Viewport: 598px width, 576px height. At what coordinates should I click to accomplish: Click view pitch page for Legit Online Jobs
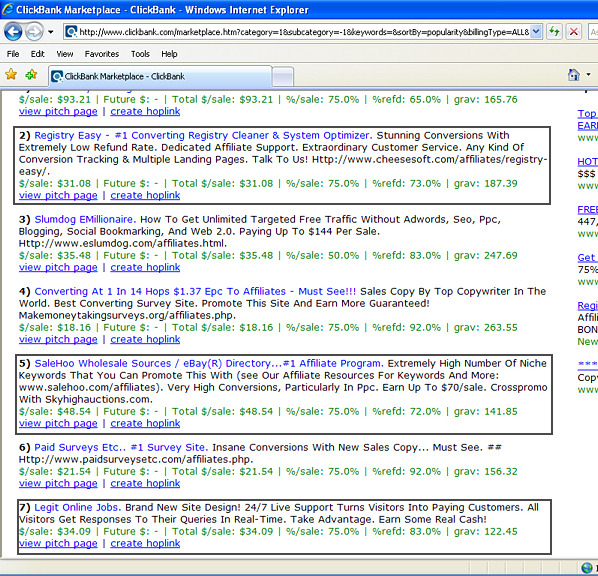tap(58, 543)
